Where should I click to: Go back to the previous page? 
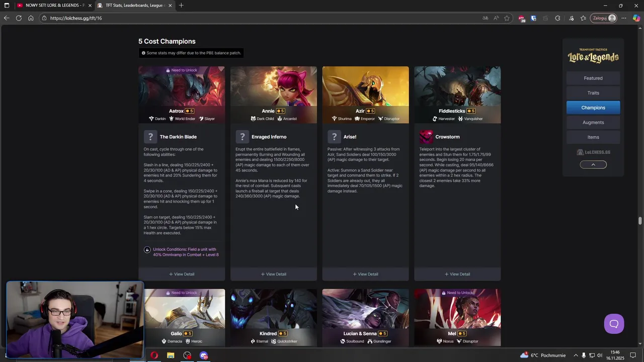click(x=7, y=18)
